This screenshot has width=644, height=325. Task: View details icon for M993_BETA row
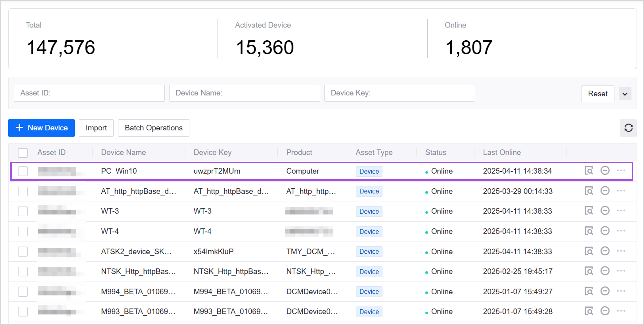[589, 311]
